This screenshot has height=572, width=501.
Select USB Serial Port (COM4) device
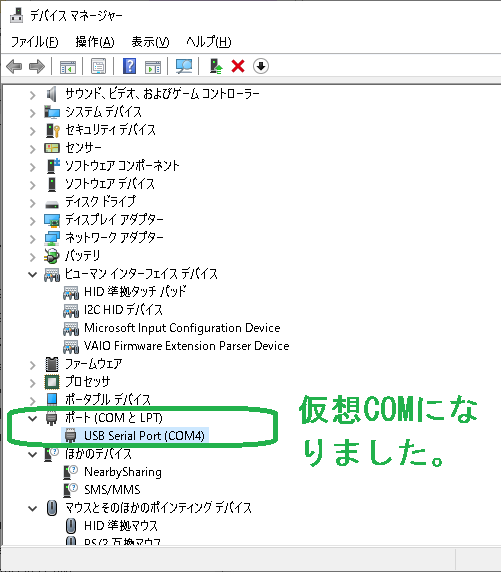tap(144, 436)
